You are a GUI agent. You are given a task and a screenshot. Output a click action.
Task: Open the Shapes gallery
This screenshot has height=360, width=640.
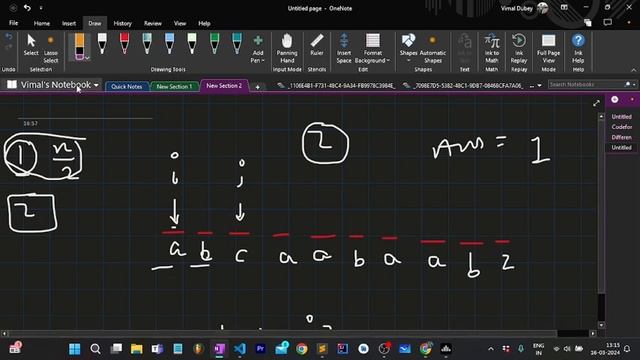tap(408, 49)
